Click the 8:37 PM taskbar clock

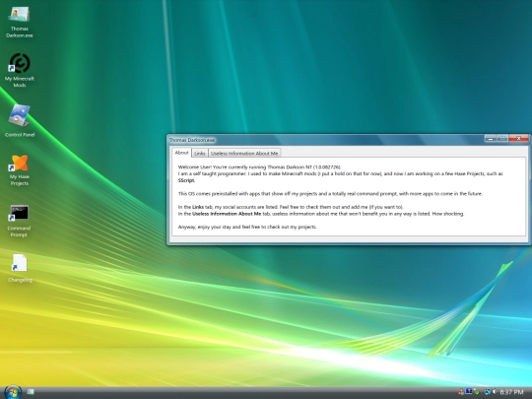pyautogui.click(x=511, y=392)
